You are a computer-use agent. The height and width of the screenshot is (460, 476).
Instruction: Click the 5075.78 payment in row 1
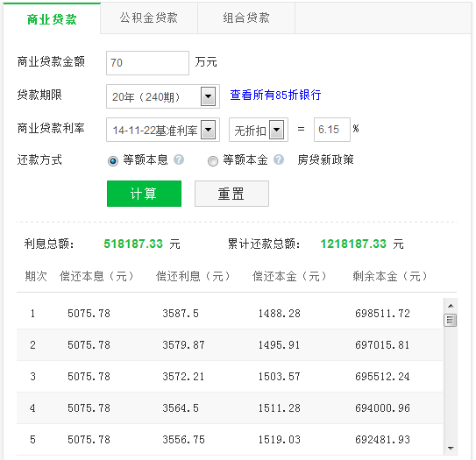click(x=89, y=313)
